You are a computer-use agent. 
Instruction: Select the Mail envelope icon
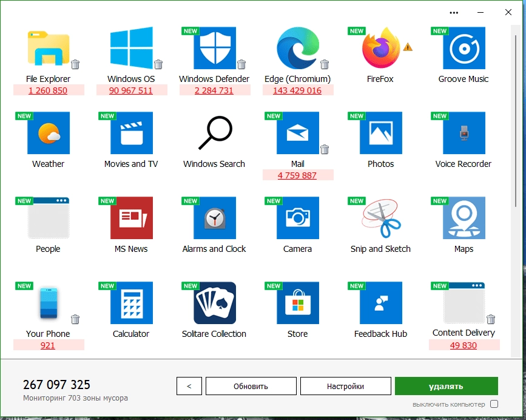click(x=298, y=133)
